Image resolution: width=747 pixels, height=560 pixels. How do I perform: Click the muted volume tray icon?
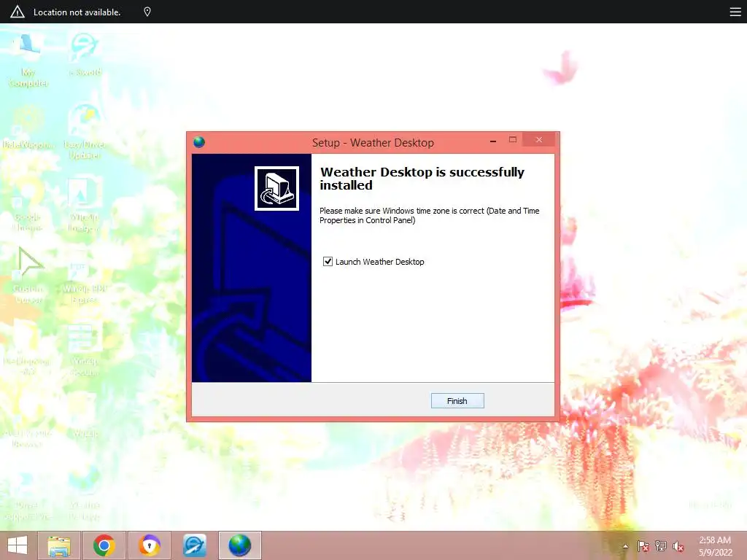[x=678, y=546]
